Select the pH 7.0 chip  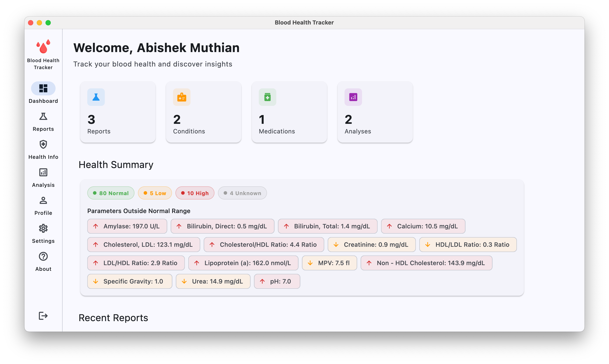click(x=277, y=281)
